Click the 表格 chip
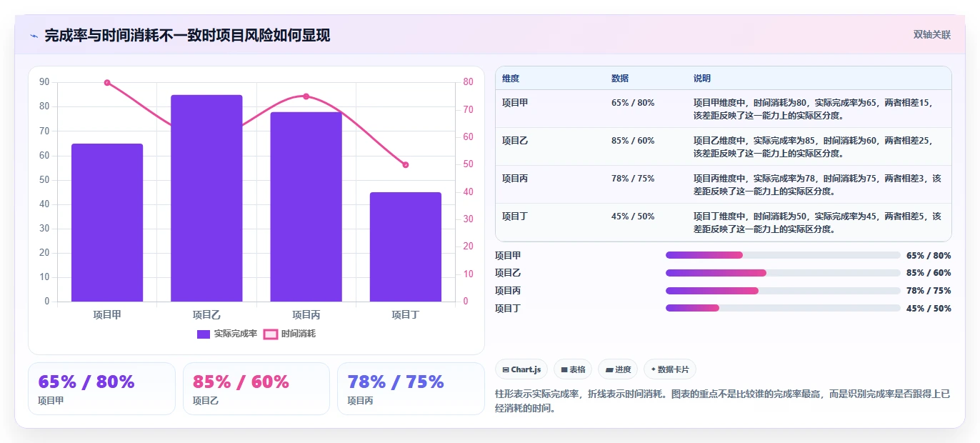 [x=573, y=369]
